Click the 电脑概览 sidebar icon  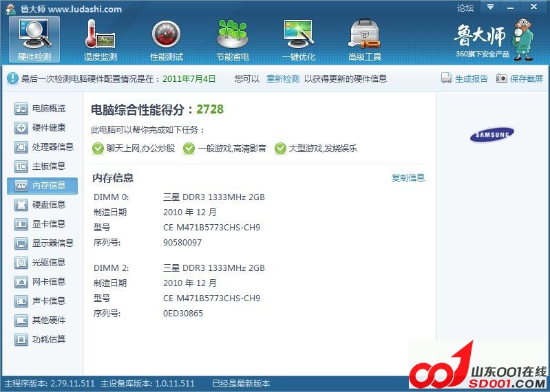21,109
